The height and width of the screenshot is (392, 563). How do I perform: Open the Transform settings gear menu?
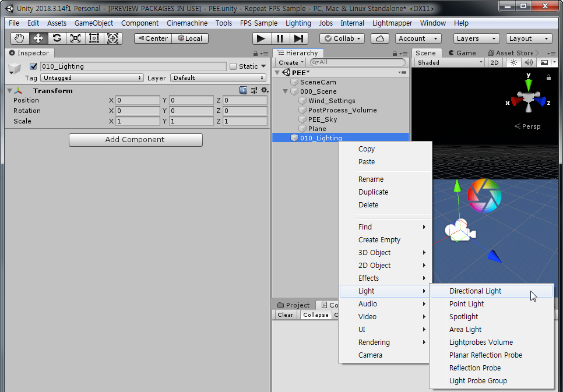pyautogui.click(x=265, y=90)
